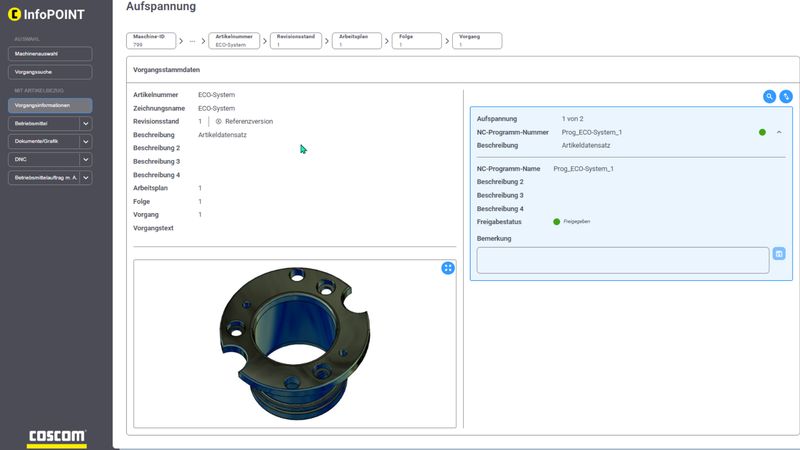Screen dimensions: 800x450
Task: Click the blue search magnifier icon
Action: click(769, 96)
